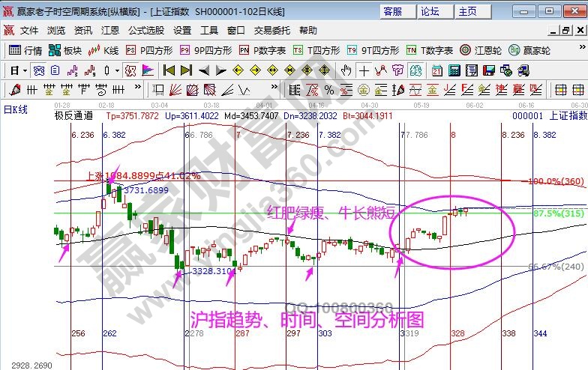This screenshot has height=370, width=588.
Task: Click the 论坛 forum button
Action: pos(430,11)
